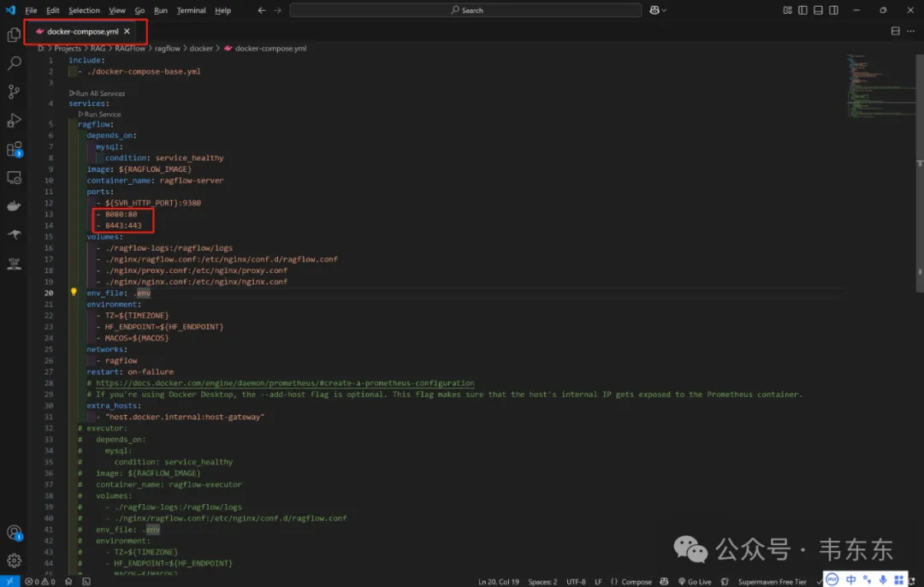This screenshot has width=924, height=587.
Task: Open the Run and Debug panel
Action: [14, 120]
